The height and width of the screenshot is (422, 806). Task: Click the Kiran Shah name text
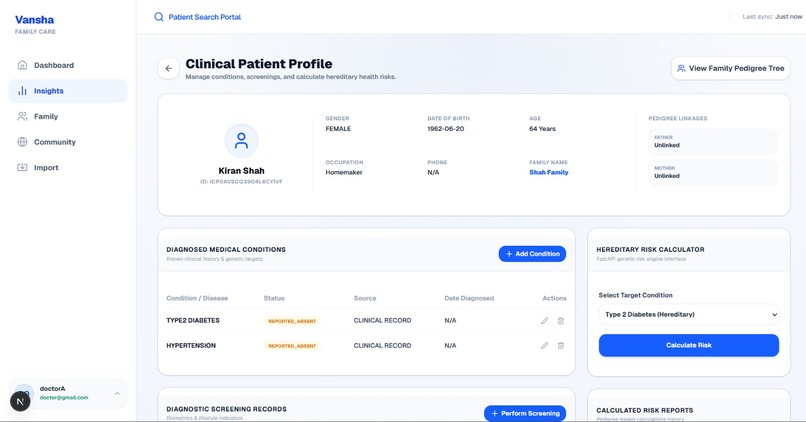click(241, 171)
